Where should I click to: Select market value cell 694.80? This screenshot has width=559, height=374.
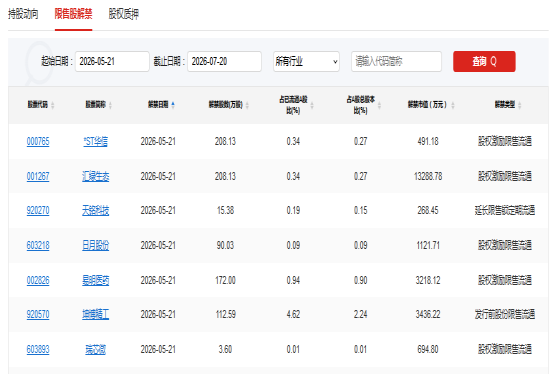pyautogui.click(x=428, y=349)
